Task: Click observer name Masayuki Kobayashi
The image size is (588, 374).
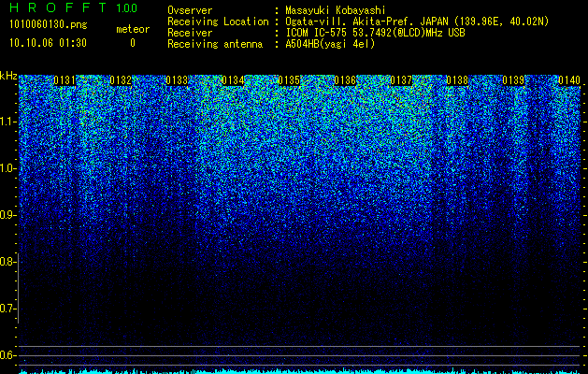Action: [336, 10]
